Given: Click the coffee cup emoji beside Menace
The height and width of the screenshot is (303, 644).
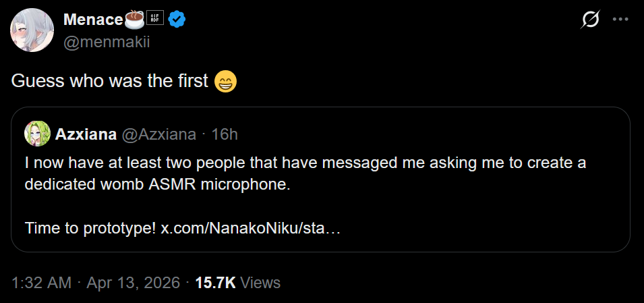Looking at the screenshot, I should tap(135, 20).
